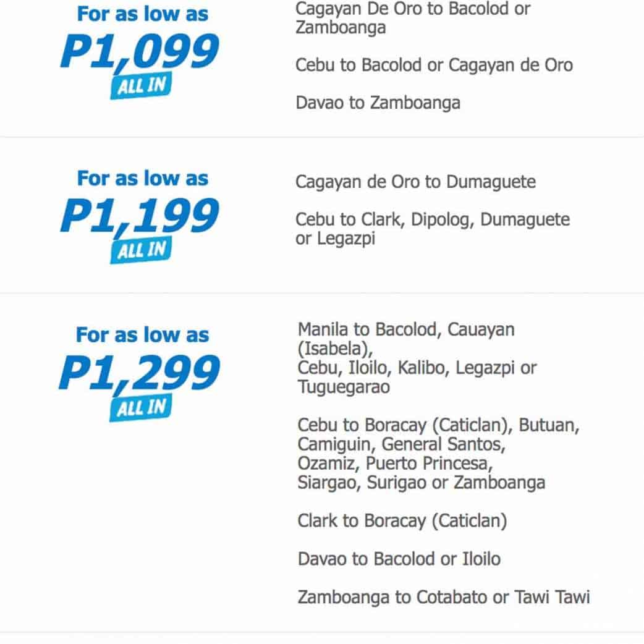Click 'For as low as' above P1,299

click(142, 335)
